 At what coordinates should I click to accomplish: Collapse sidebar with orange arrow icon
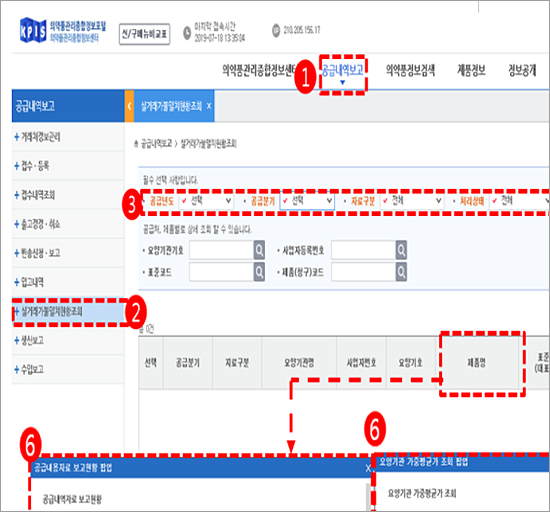[129, 106]
